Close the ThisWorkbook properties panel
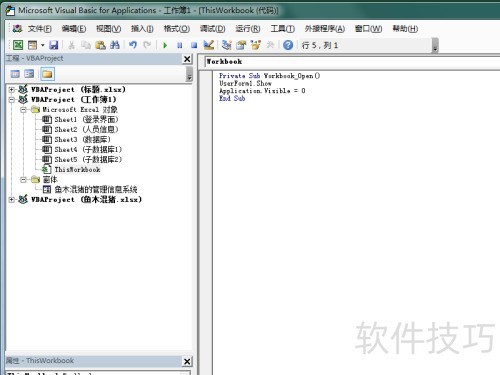Image resolution: width=500 pixels, height=375 pixels. click(x=187, y=361)
